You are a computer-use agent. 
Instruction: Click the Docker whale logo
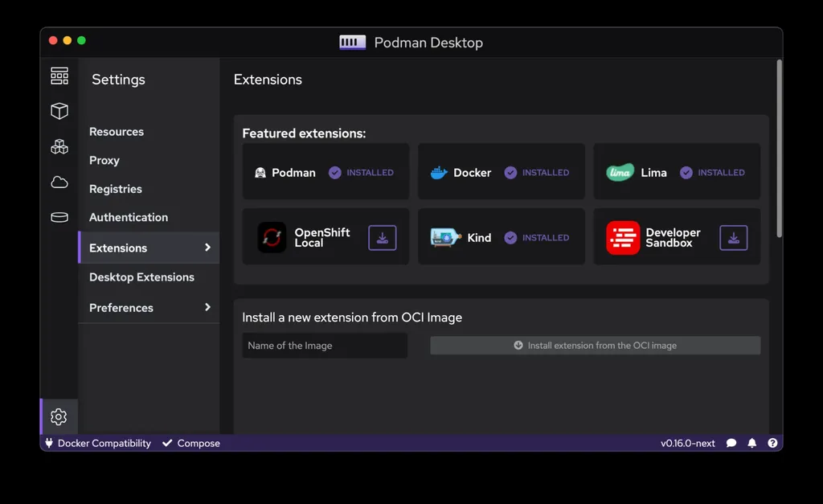pos(439,173)
